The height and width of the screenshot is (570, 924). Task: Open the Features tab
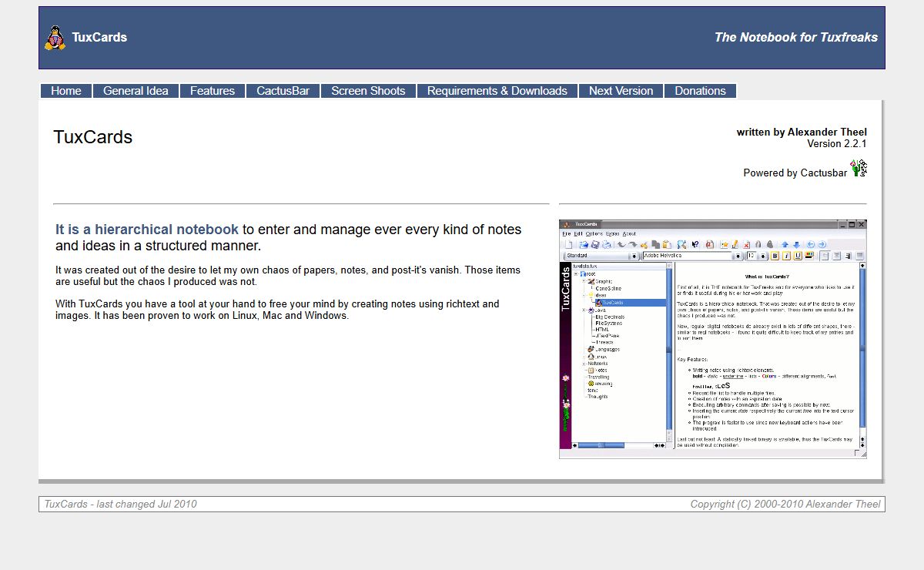212,91
